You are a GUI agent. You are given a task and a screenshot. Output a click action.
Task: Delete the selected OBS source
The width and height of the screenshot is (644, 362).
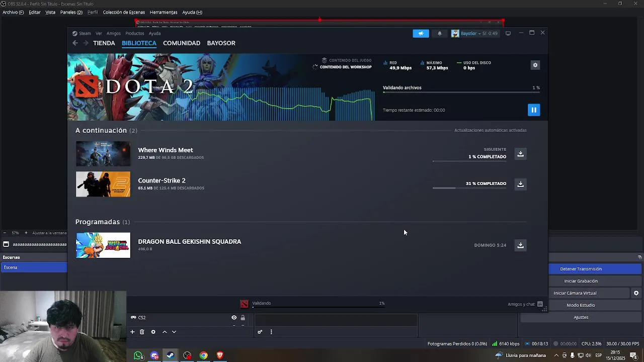(x=142, y=332)
